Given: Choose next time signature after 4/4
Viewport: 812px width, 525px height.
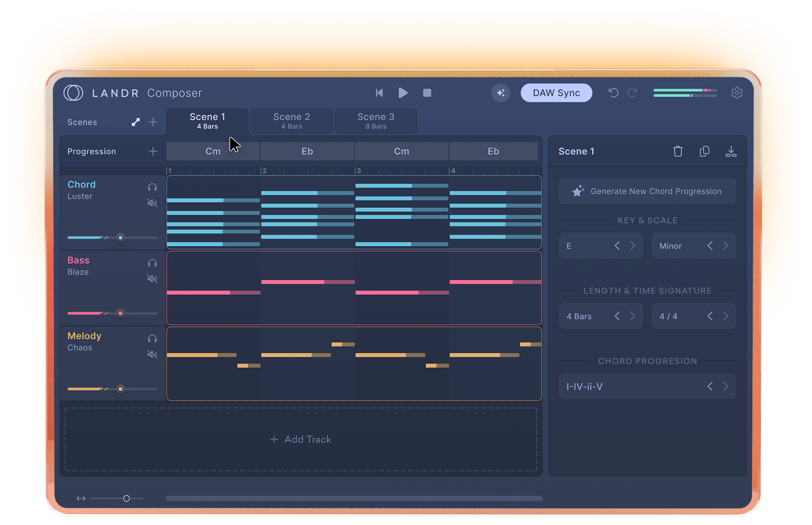Looking at the screenshot, I should click(x=726, y=316).
